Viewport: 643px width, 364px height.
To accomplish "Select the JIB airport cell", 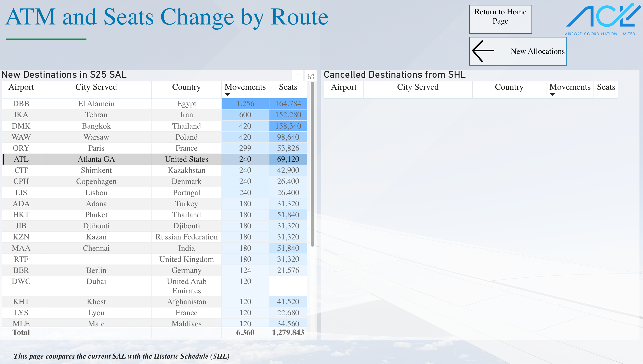I will click(x=21, y=226).
